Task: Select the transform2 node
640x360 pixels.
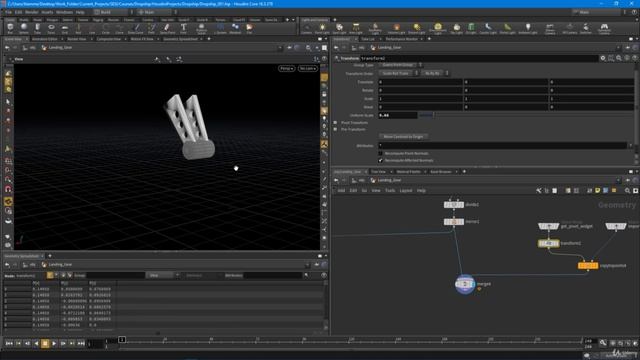Action: coord(549,243)
